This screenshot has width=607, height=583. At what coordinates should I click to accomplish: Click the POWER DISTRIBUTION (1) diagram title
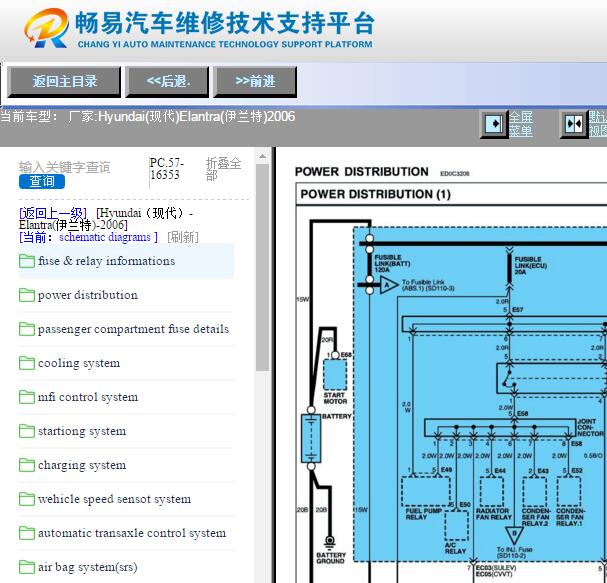tap(376, 194)
